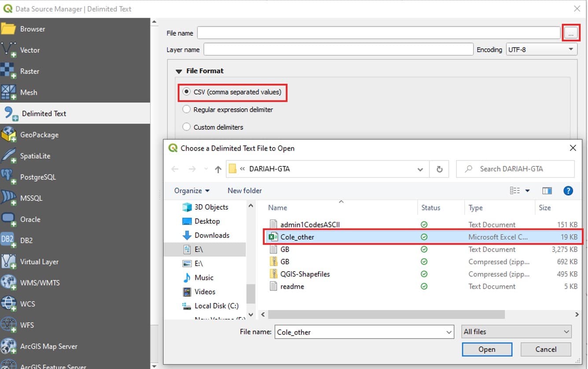588x369 pixels.
Task: Expand the All files type dropdown
Action: coord(516,332)
